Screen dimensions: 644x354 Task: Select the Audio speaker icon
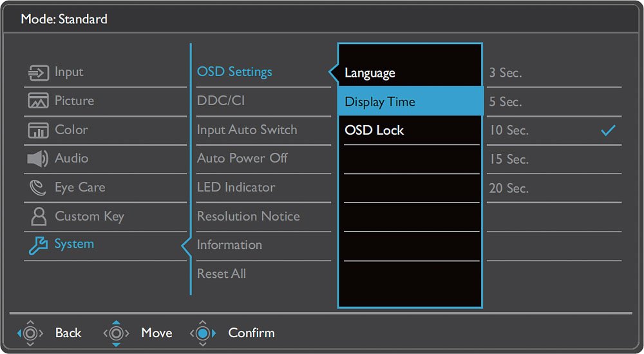tap(38, 159)
